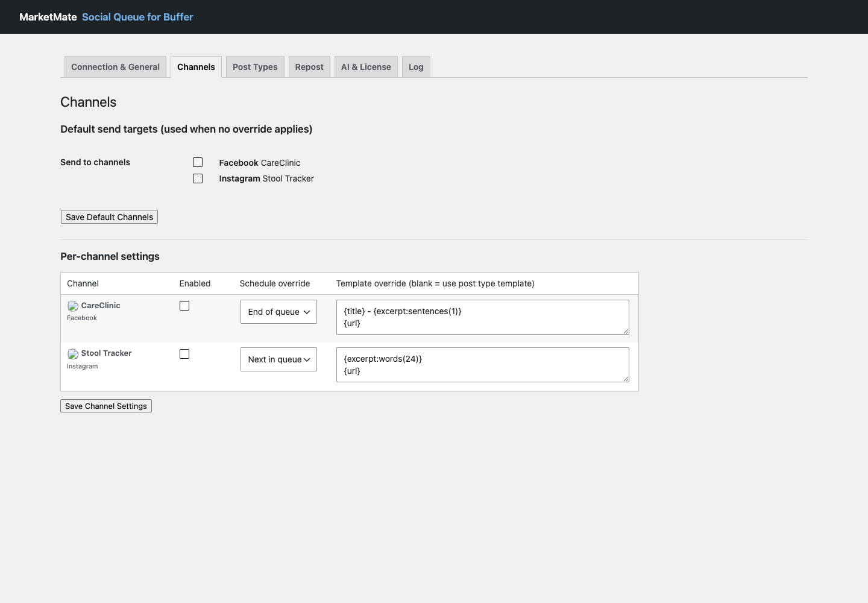Open the AI & License tab

click(366, 67)
